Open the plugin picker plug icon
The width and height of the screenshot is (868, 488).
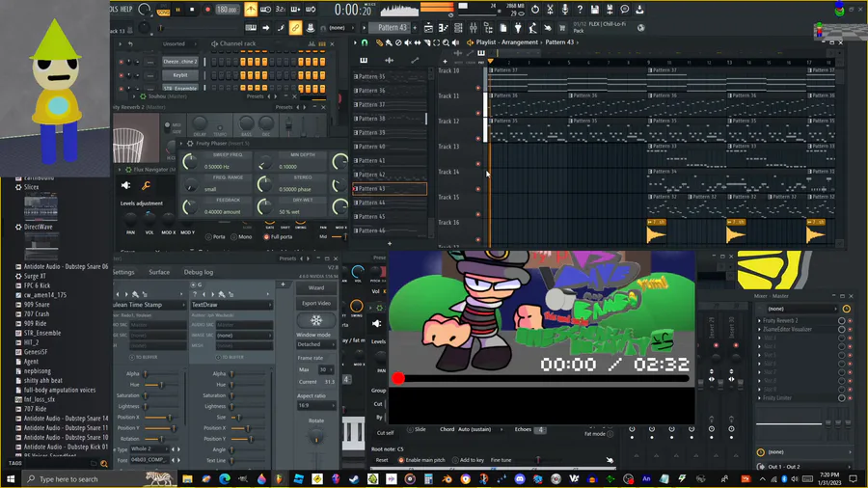coord(518,28)
